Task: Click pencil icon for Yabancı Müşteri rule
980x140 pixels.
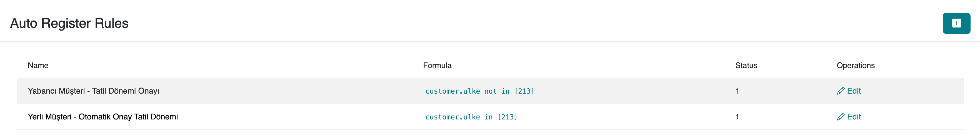Action: point(840,91)
